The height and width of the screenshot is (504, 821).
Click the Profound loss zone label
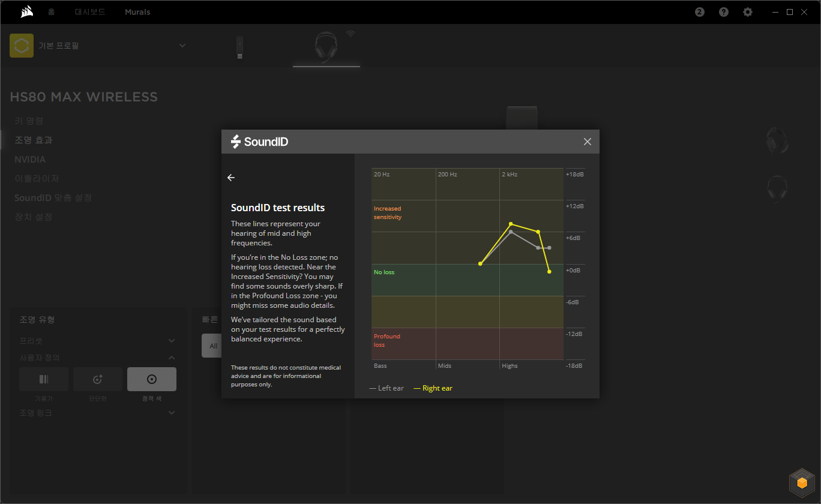387,341
